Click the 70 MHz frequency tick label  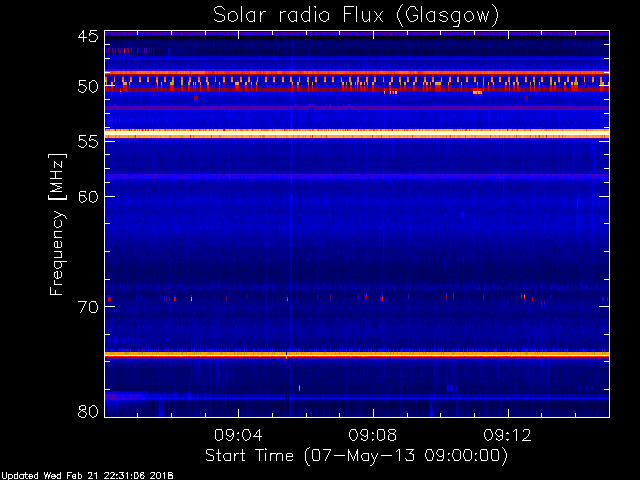tap(87, 307)
